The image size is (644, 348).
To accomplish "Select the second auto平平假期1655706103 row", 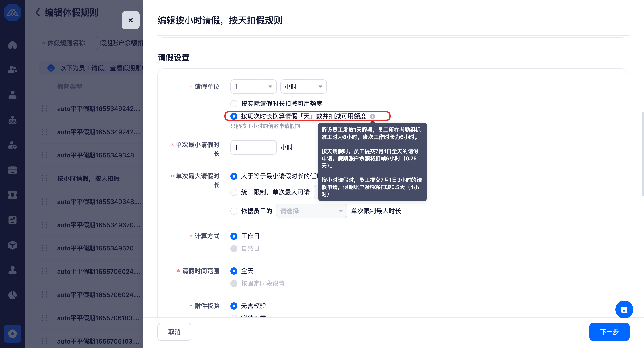I will click(91, 341).
